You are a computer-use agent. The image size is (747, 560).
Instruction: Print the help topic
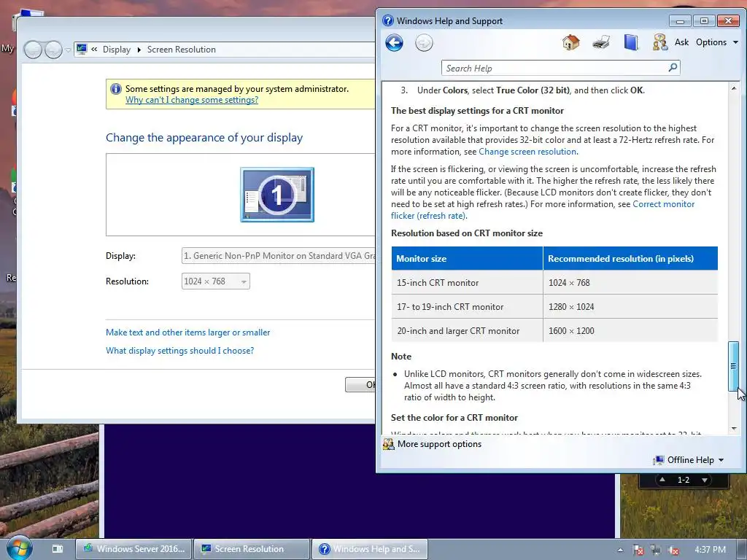(601, 42)
